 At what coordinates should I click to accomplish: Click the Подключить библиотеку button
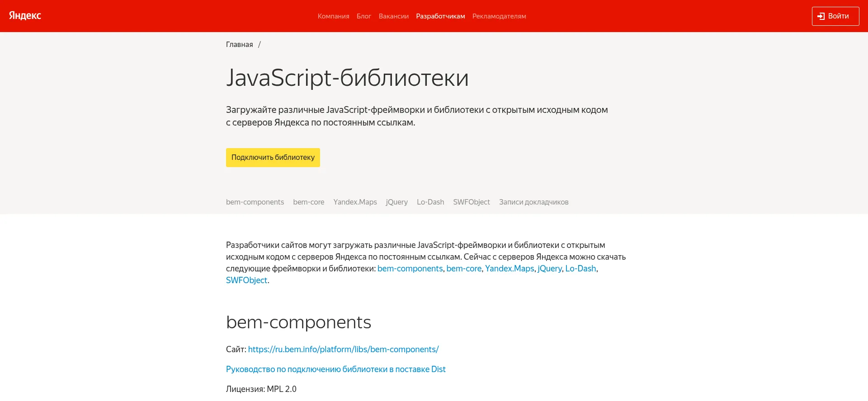(273, 158)
